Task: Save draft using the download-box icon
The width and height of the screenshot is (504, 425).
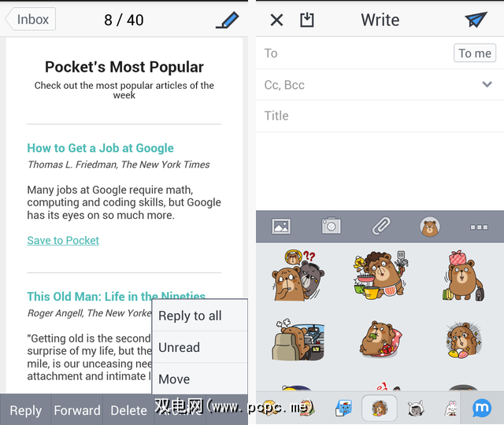Action: [x=306, y=20]
